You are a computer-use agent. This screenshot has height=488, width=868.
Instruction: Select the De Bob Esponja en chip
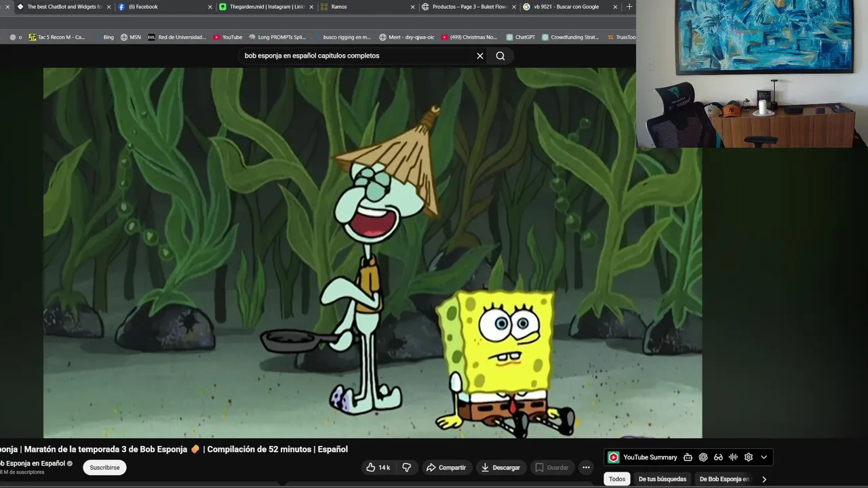(724, 479)
